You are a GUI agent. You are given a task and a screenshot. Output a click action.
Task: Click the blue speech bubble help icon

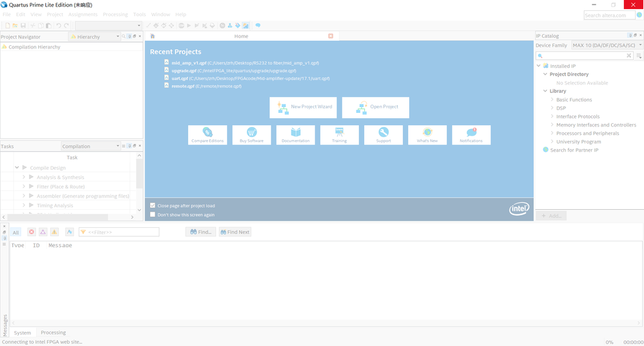point(258,26)
